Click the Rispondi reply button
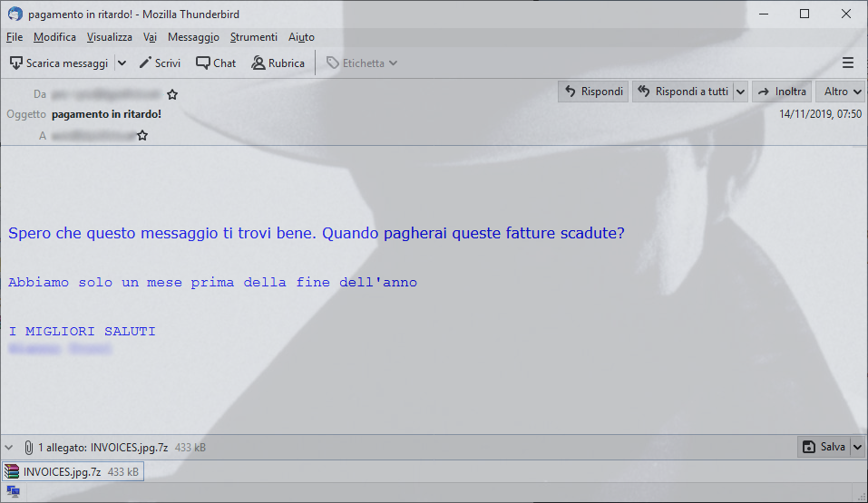The height and width of the screenshot is (503, 868). (593, 92)
